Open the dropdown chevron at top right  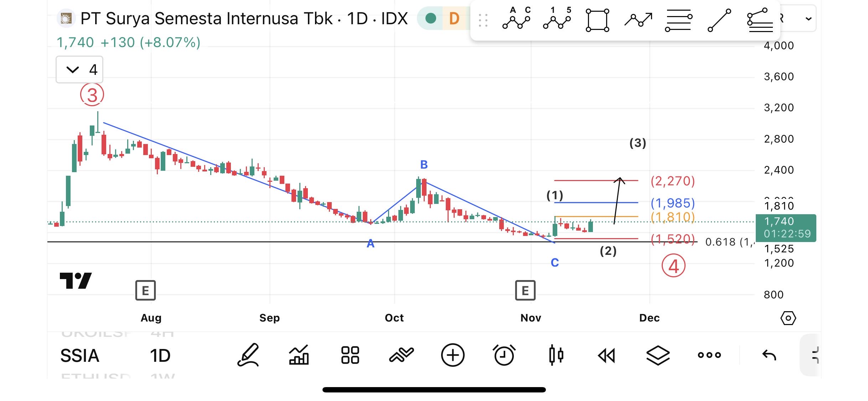coord(809,19)
